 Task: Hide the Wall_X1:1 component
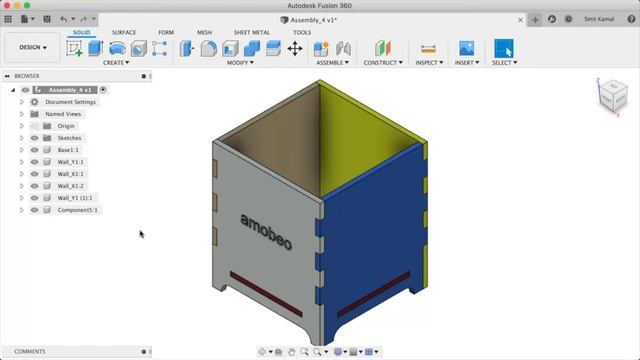[35, 174]
